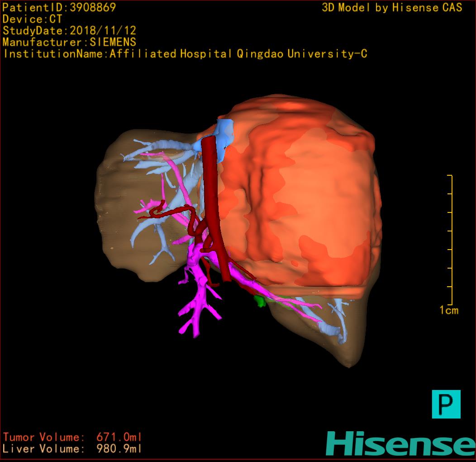Select the large orange tumor region

(308, 195)
